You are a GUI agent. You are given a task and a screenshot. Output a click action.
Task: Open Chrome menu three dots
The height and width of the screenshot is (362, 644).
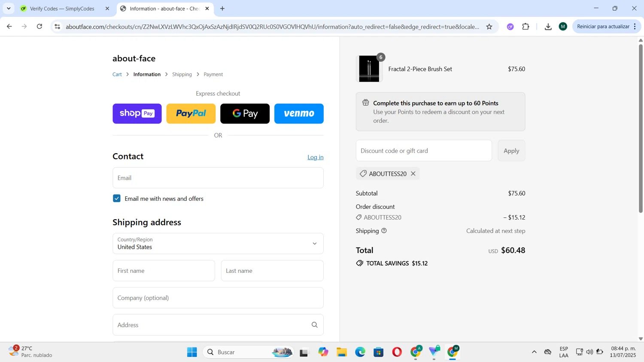pyautogui.click(x=635, y=27)
